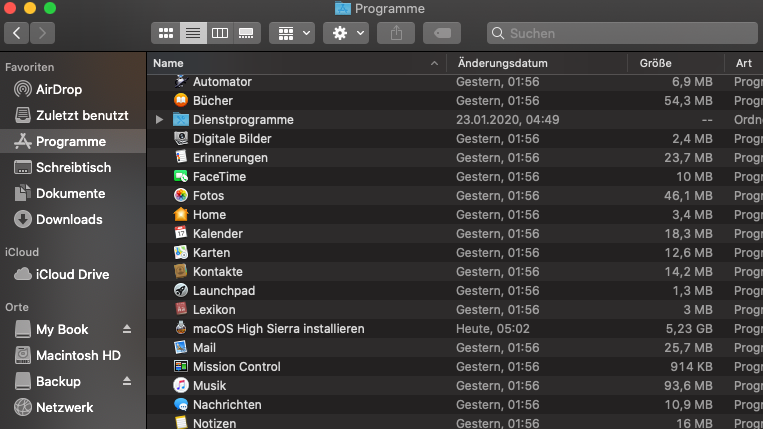Image resolution: width=763 pixels, height=429 pixels.
Task: Switch to column view in toolbar
Action: 219,33
